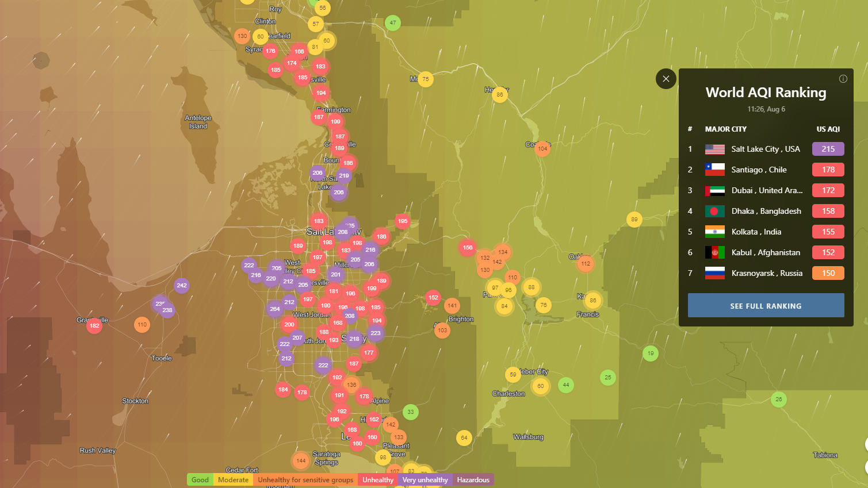Viewport: 868px width, 488px height.
Task: Open the green 19 AQI marker
Action: pos(651,353)
